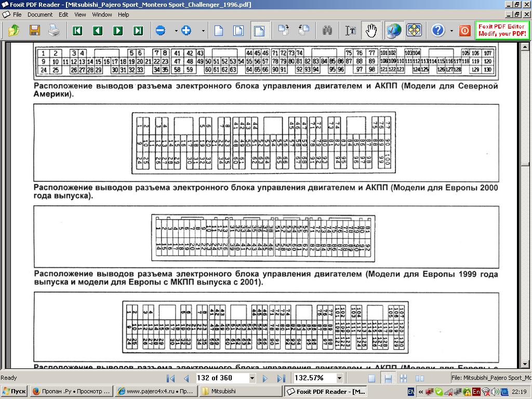Enable single page layout in the status bar
The height and width of the screenshot is (399, 532).
[x=371, y=378]
